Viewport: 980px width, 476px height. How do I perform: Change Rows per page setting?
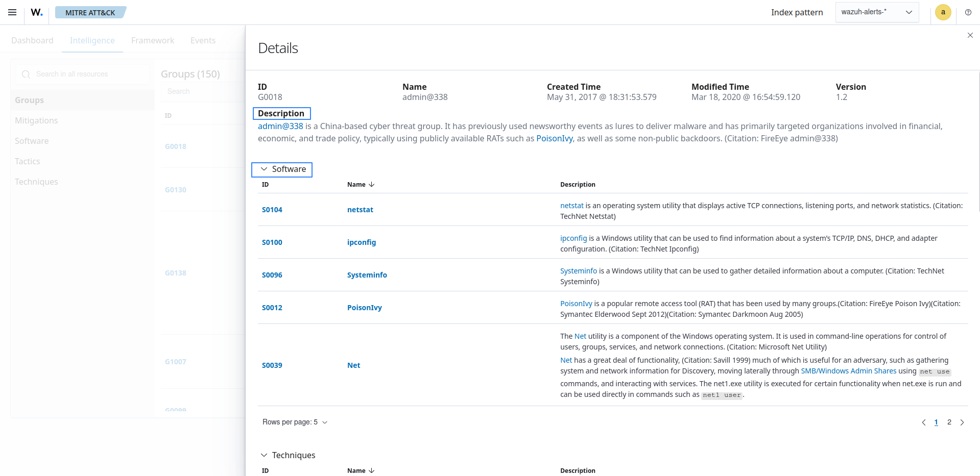point(295,422)
